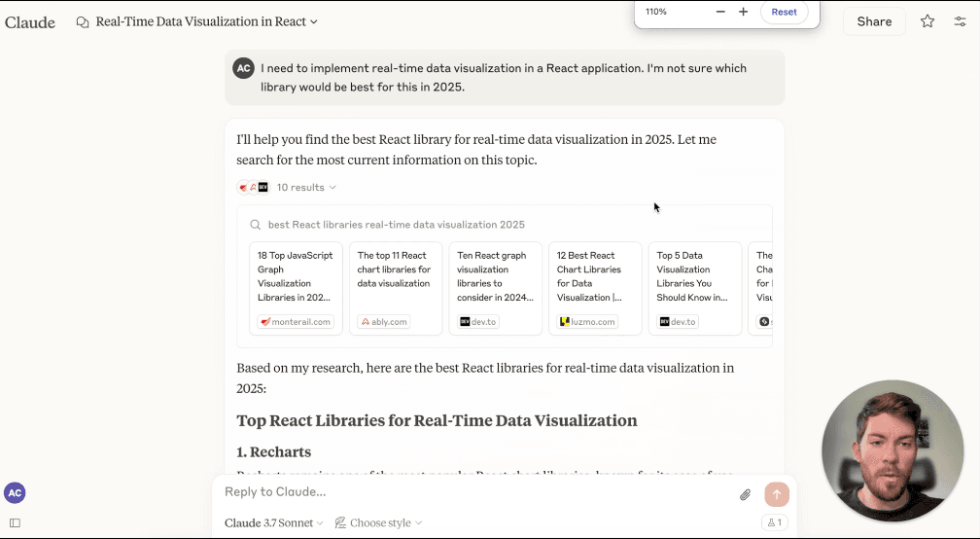Open Choose style dropdown
Screen dimensions: 980x539
tap(379, 522)
